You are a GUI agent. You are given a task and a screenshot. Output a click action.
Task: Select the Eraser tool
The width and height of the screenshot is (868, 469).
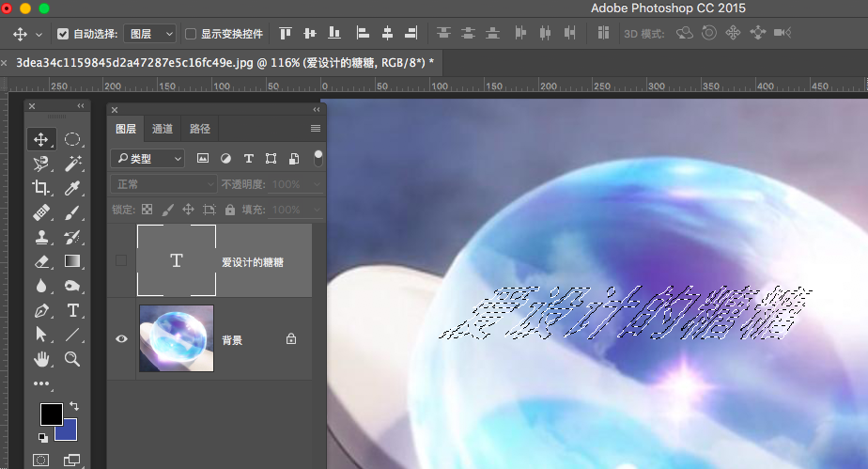coord(41,261)
